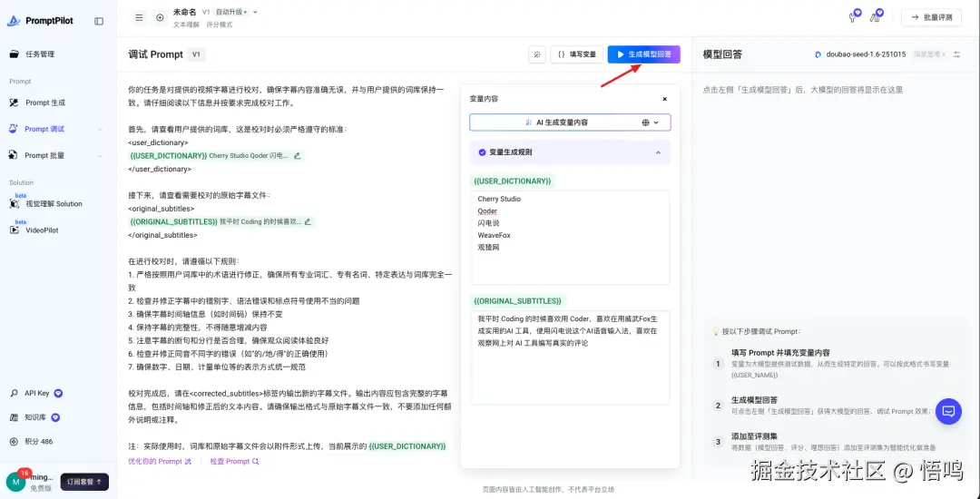This screenshot has height=499, width=980.
Task: Click the 任务管理 folder icon
Action: pyautogui.click(x=14, y=54)
